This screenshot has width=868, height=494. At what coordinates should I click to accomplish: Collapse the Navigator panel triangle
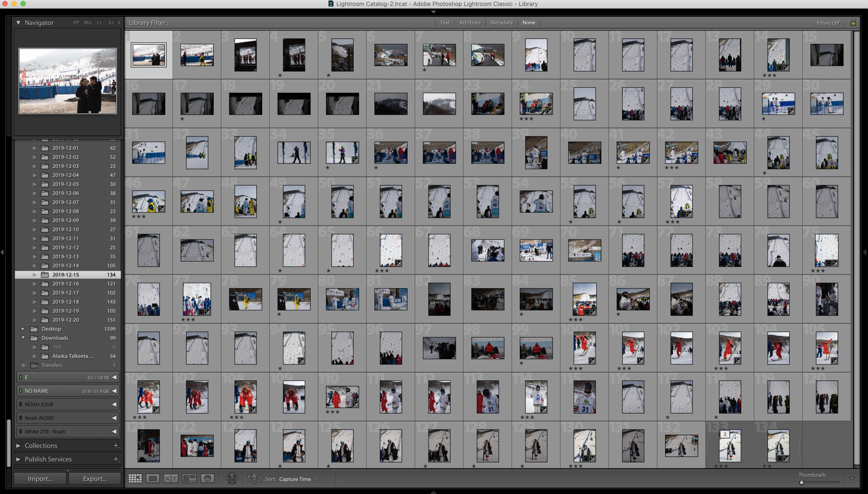[x=18, y=23]
